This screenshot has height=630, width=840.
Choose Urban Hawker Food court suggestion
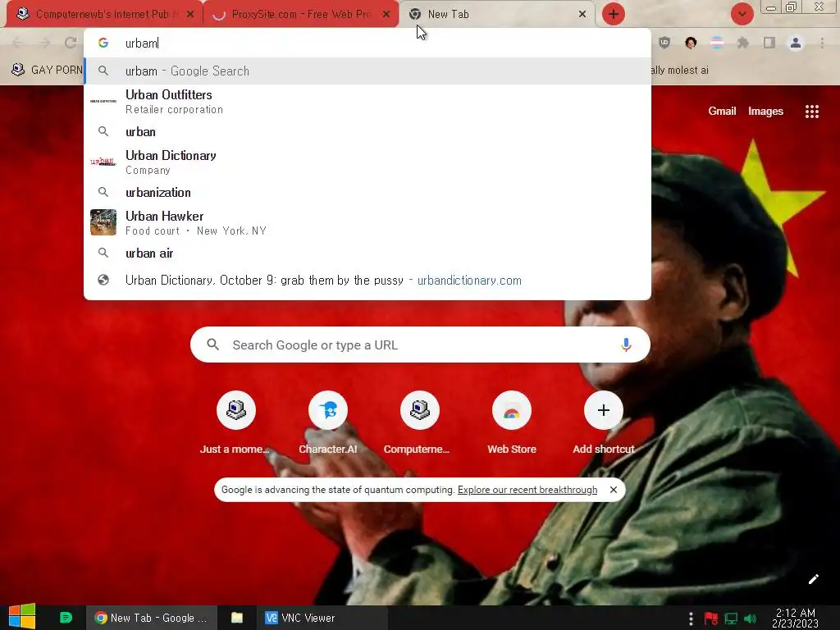pyautogui.click(x=367, y=222)
